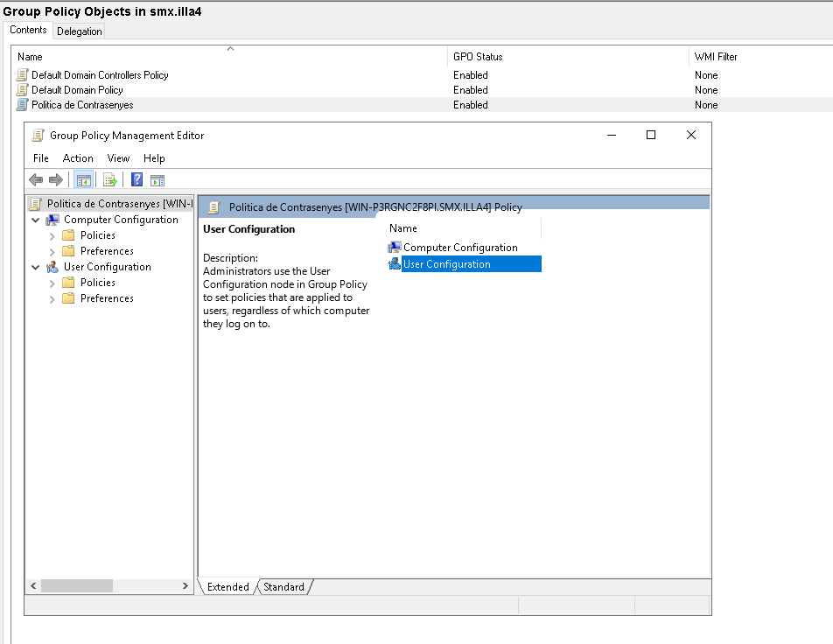Open the View menu
The height and width of the screenshot is (644, 833).
coord(118,158)
